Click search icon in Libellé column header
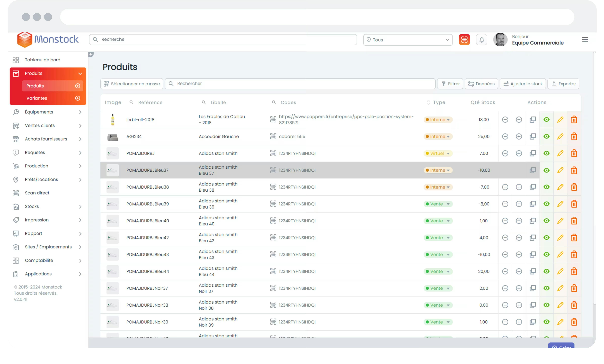604x364 pixels. [x=203, y=102]
